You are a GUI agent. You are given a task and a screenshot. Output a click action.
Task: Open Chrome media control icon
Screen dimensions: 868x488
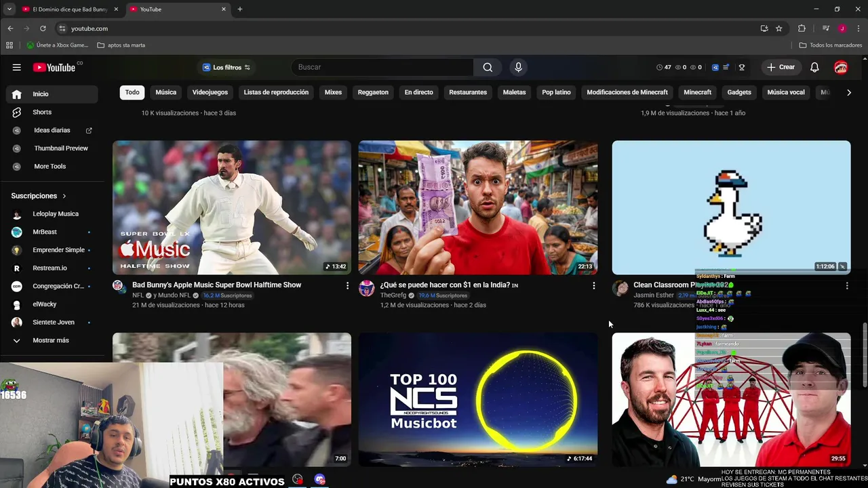click(825, 28)
